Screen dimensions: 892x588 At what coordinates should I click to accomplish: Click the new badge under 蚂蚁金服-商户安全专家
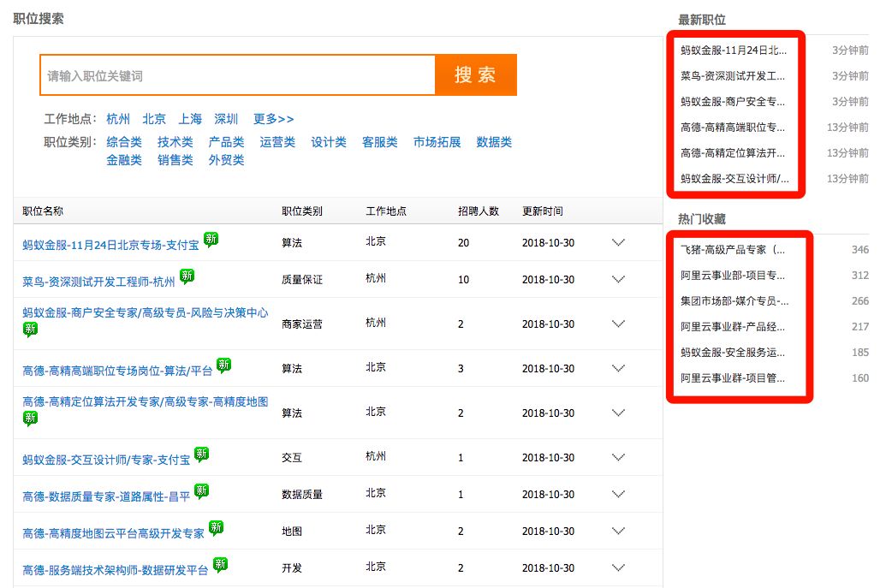pos(30,330)
